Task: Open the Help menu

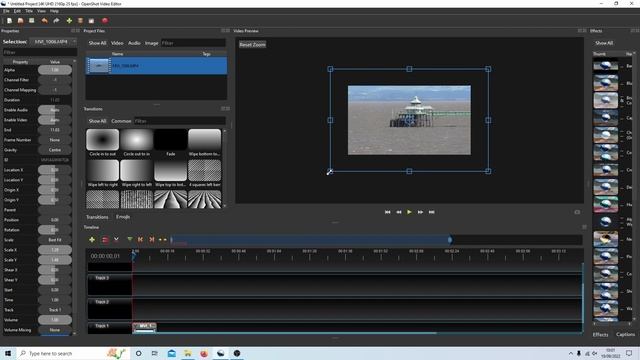Action: [x=54, y=11]
